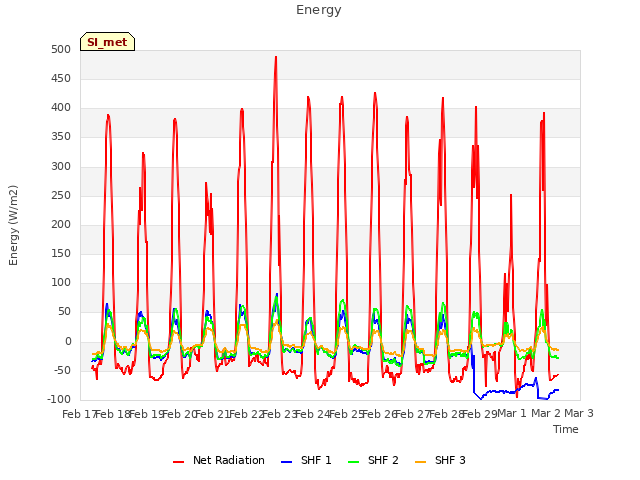
Task: Click the orange SHF 3 legend marker
Action: (420, 462)
